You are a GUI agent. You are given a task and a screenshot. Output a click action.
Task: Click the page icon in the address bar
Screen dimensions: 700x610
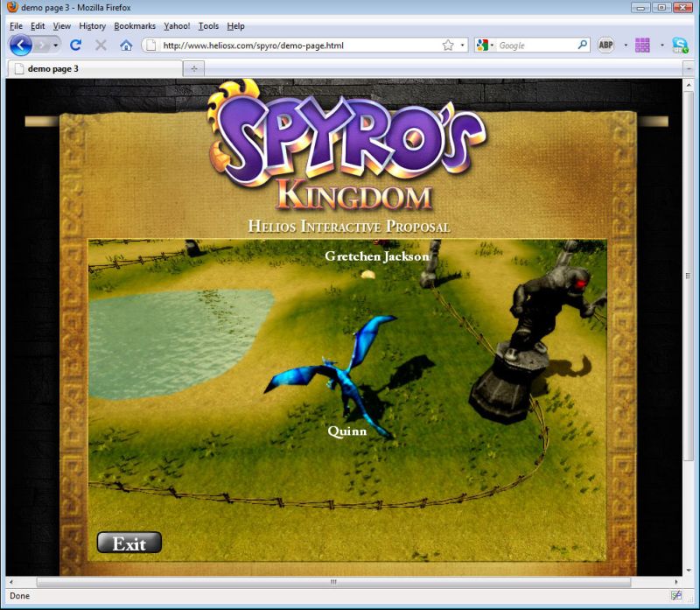[151, 46]
